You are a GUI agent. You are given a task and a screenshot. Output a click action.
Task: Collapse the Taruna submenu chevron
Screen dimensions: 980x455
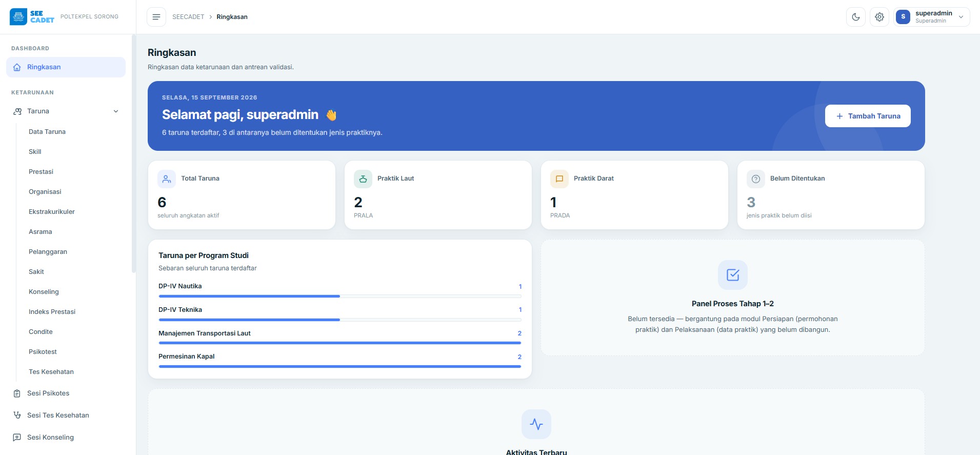[116, 111]
